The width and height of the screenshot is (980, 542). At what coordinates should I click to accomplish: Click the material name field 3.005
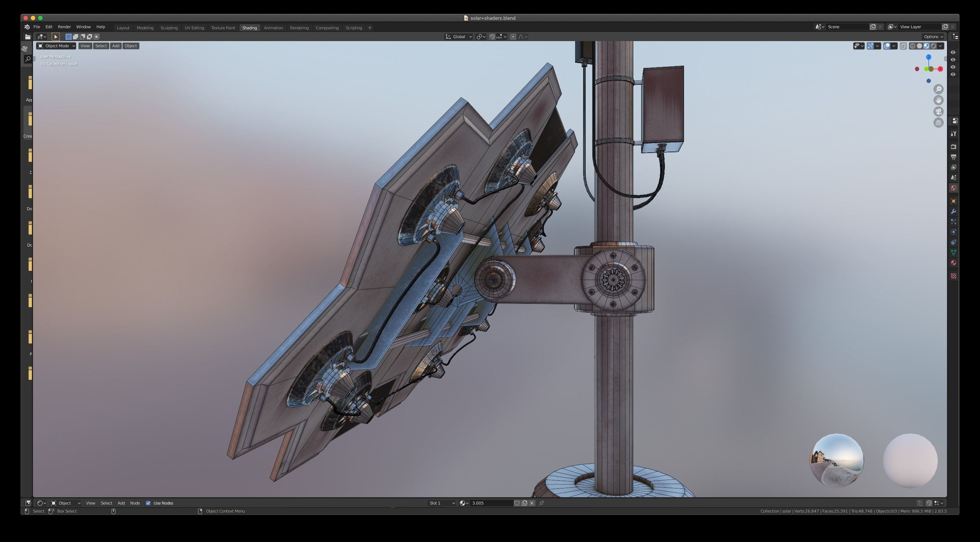click(x=491, y=503)
